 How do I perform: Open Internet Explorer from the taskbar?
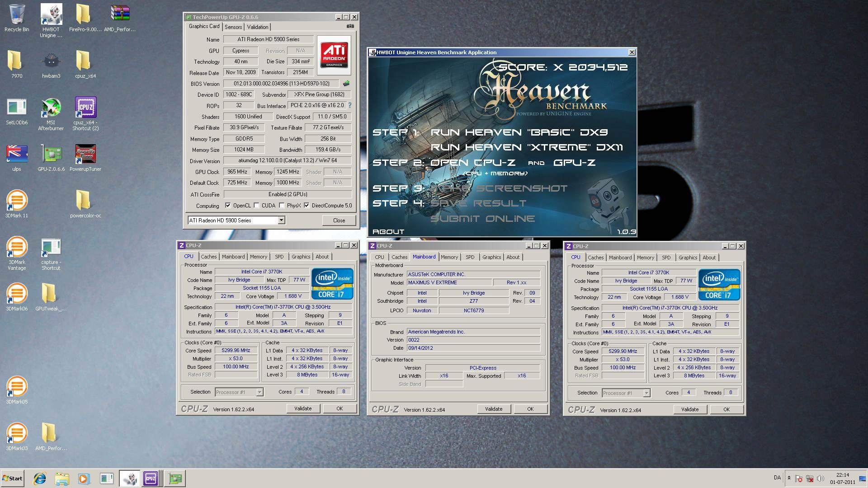click(40, 479)
